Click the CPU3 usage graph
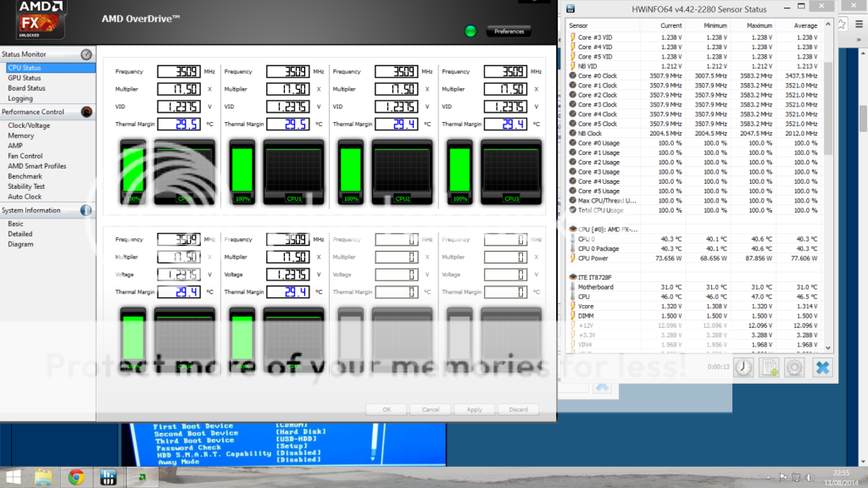The width and height of the screenshot is (868, 488). 511,172
